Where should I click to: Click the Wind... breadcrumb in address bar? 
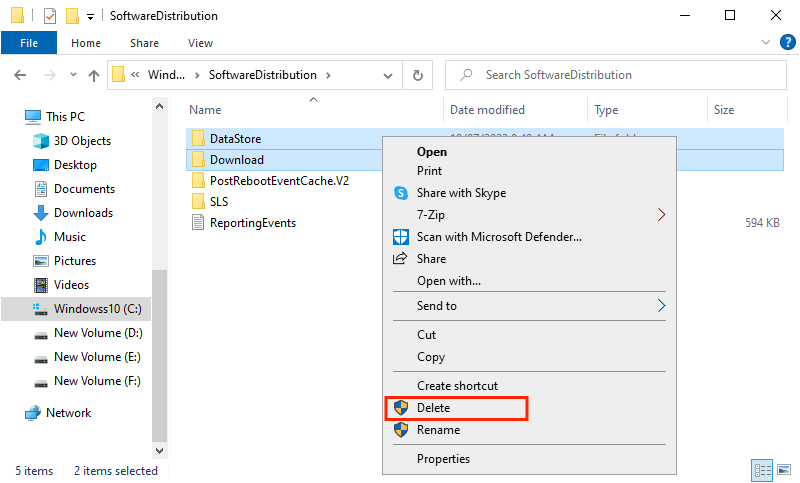click(x=166, y=75)
